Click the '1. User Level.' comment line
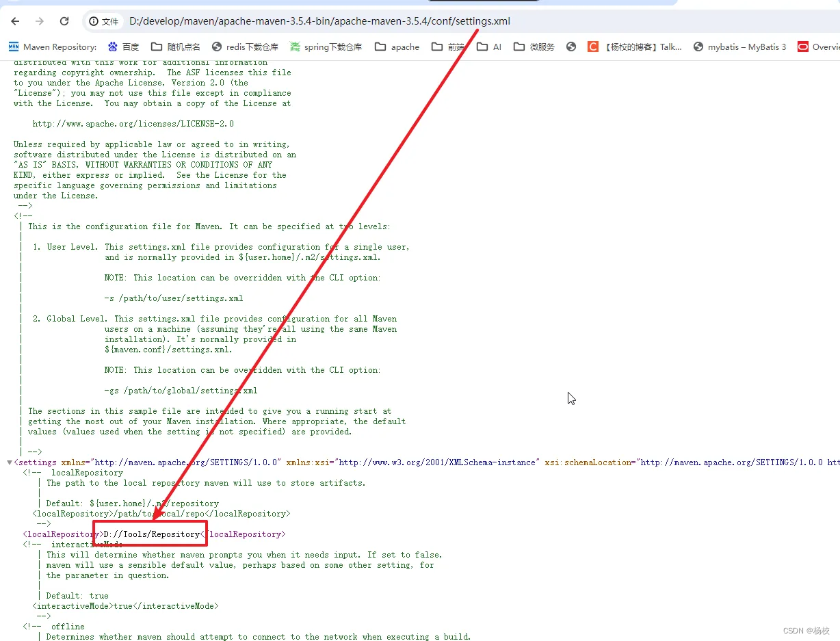The height and width of the screenshot is (641, 840). tap(221, 247)
